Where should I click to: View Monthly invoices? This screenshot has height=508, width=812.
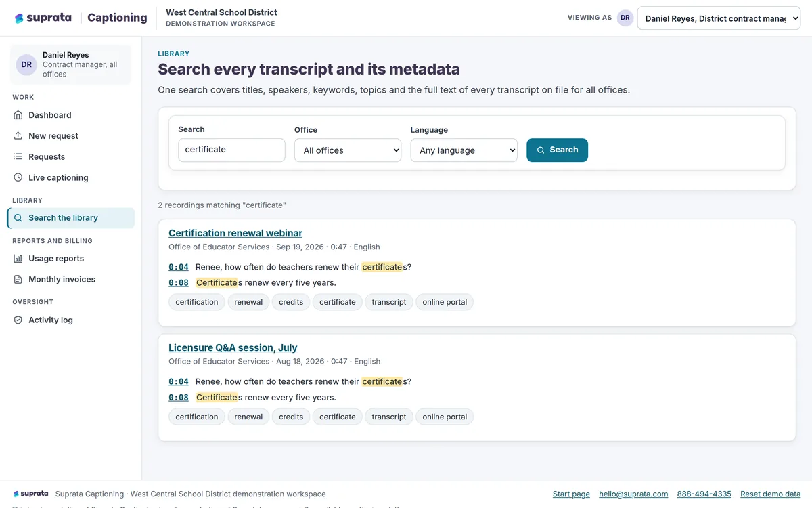click(x=71, y=280)
